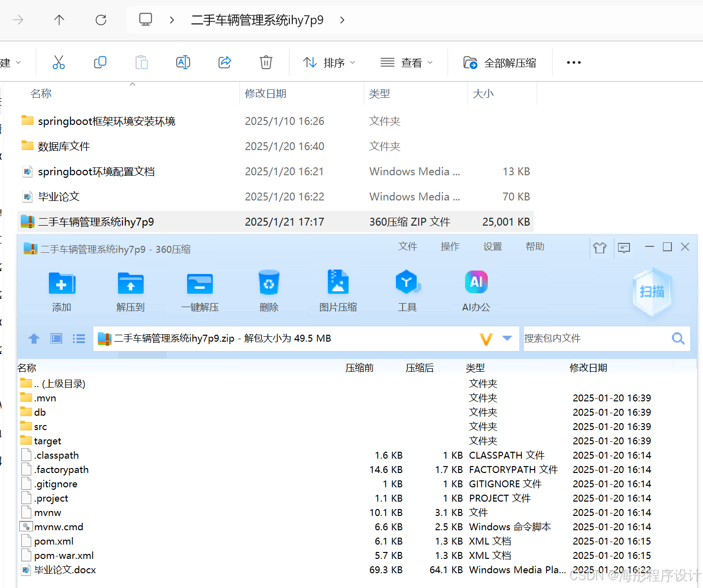The image size is (703, 588).
Task: Click the 二手车辆管理系统ihy7p9 breadcrumb in address bar
Action: pyautogui.click(x=257, y=20)
